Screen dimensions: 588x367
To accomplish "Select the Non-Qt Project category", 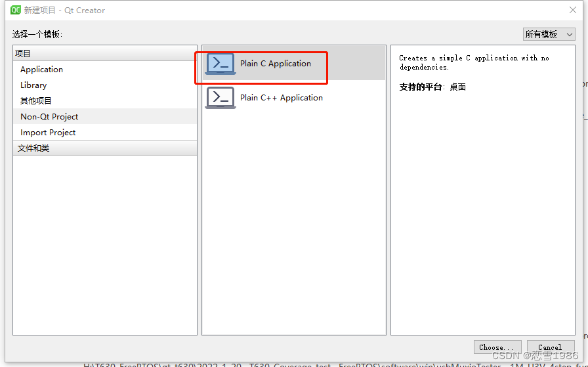I will coord(105,117).
